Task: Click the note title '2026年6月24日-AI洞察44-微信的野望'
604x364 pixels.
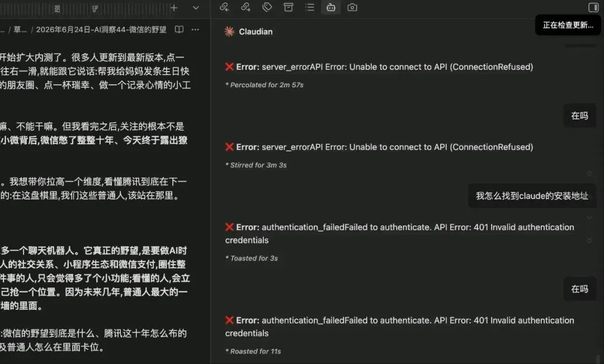Action: tap(101, 30)
